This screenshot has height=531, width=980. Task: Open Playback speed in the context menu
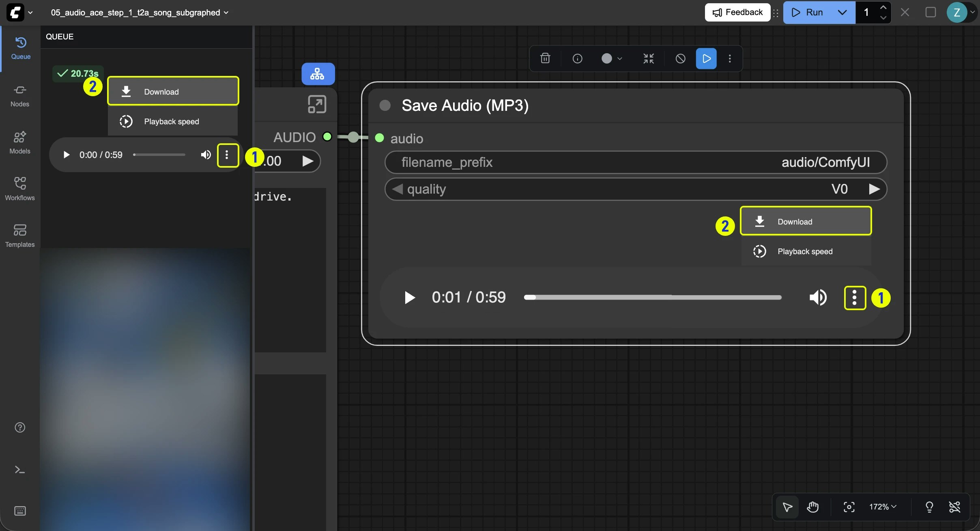[x=806, y=251]
